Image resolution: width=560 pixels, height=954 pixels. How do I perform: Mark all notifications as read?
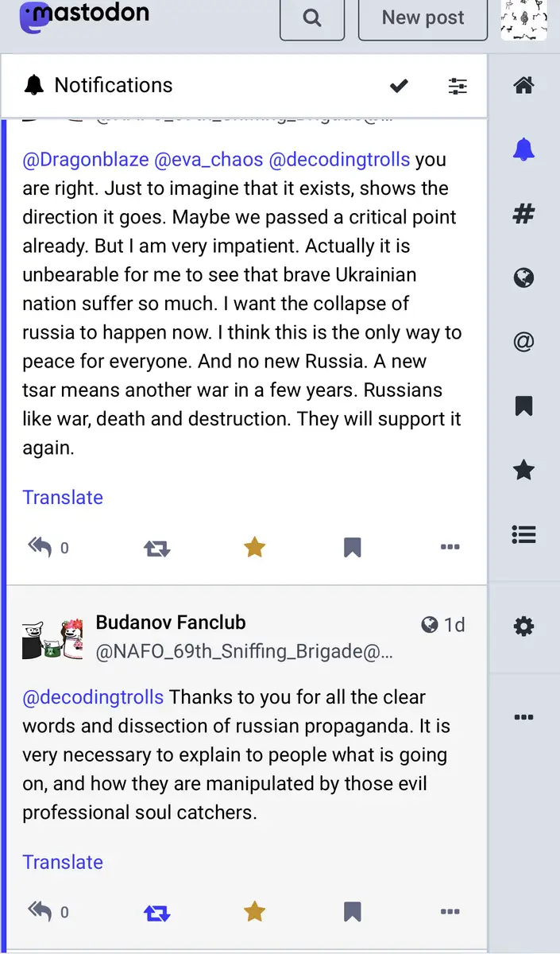(399, 86)
